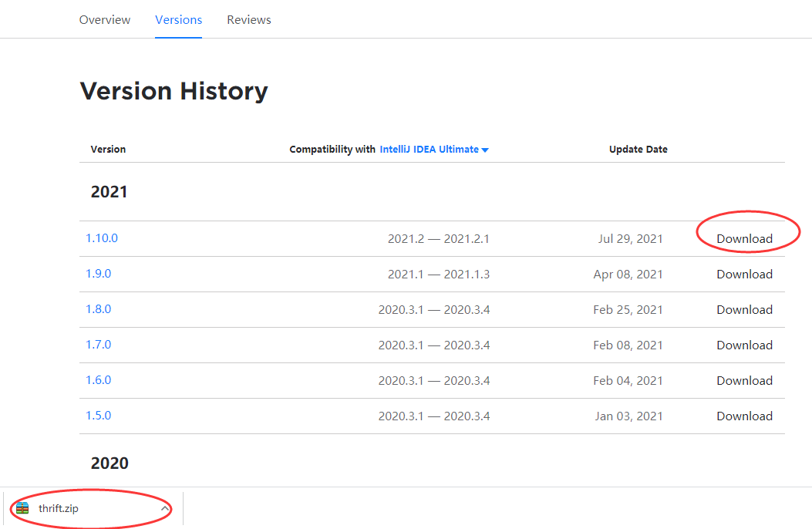The width and height of the screenshot is (812, 529).
Task: Open the 1.8.0 version link
Action: tap(98, 309)
